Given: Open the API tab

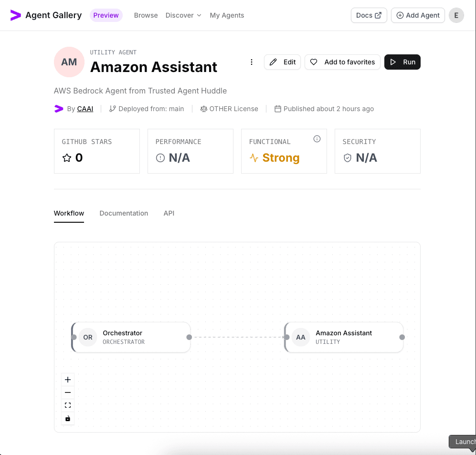Looking at the screenshot, I should (169, 213).
